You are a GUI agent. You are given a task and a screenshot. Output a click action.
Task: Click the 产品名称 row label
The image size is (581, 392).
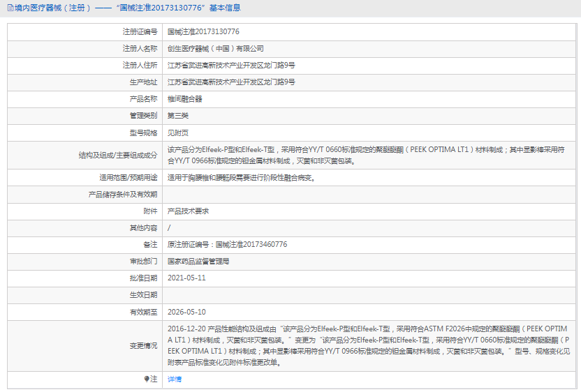tap(143, 99)
